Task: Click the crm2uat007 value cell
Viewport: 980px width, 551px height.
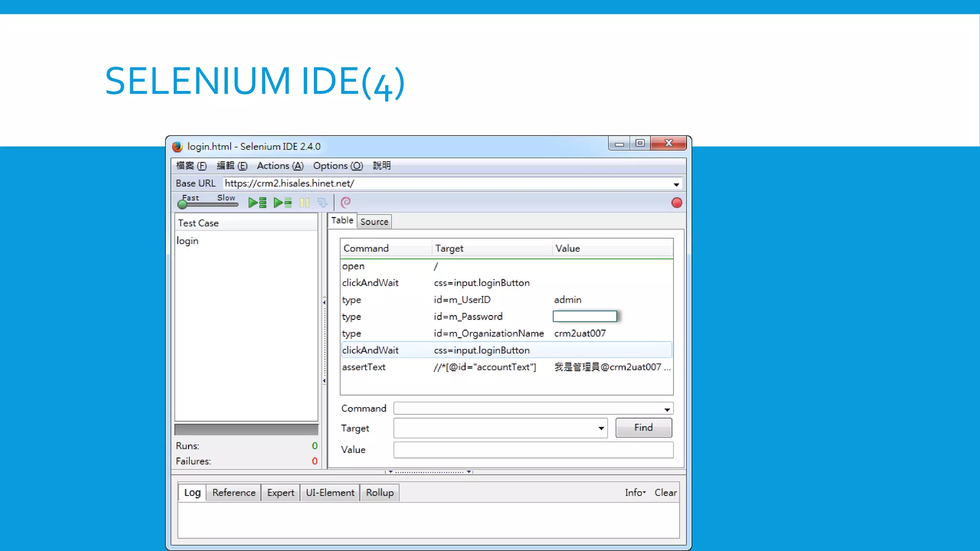Action: coord(580,333)
